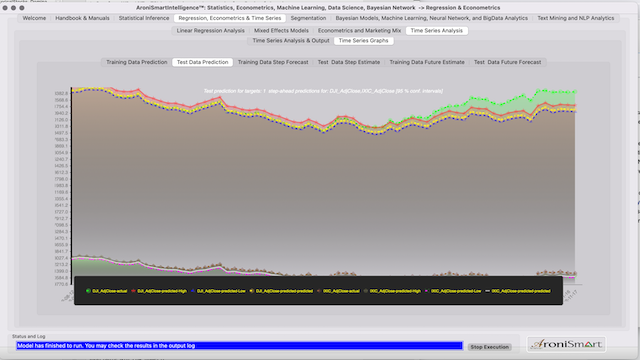
Task: Select Regression, Econometrics & Time Series tab
Action: coord(230,18)
